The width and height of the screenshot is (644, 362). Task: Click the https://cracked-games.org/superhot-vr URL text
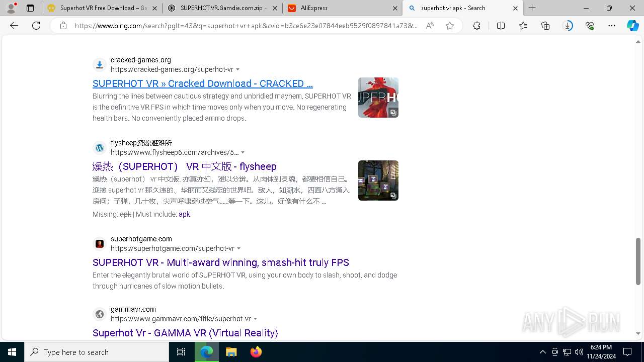click(x=172, y=69)
